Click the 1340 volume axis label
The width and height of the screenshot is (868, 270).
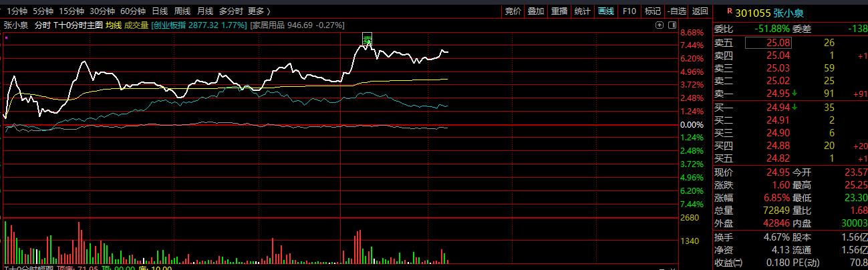point(689,241)
